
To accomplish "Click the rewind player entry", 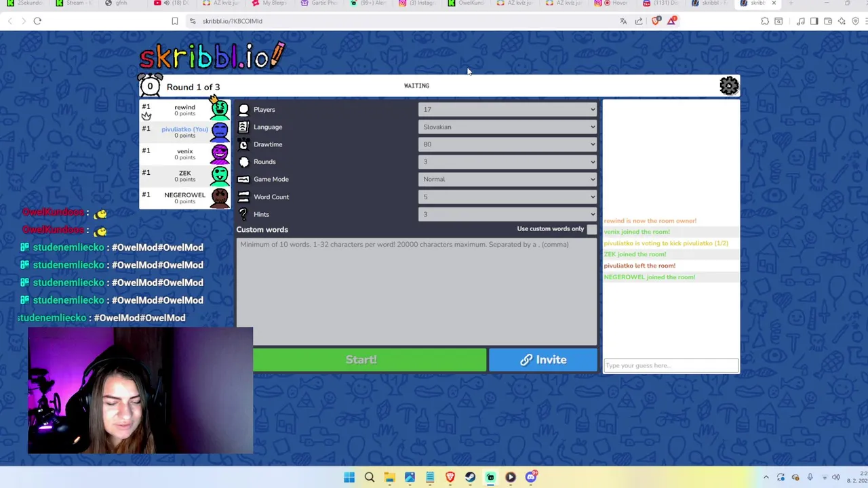I will 184,109.
